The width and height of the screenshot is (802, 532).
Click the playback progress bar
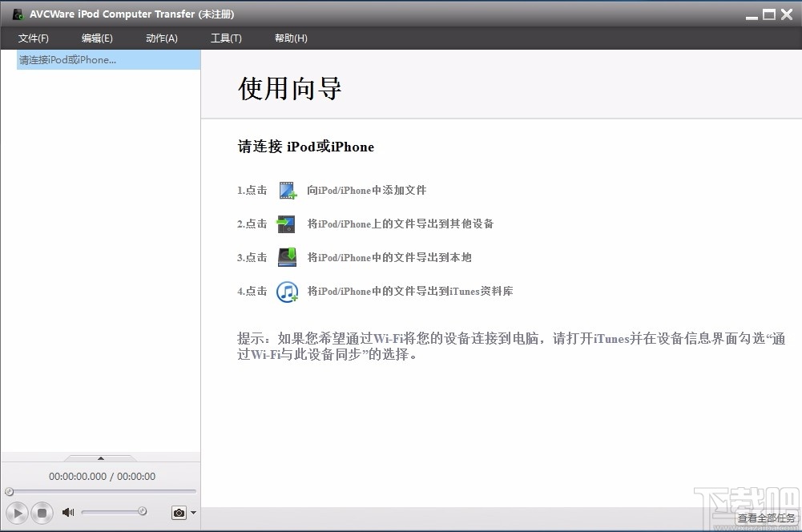point(100,491)
